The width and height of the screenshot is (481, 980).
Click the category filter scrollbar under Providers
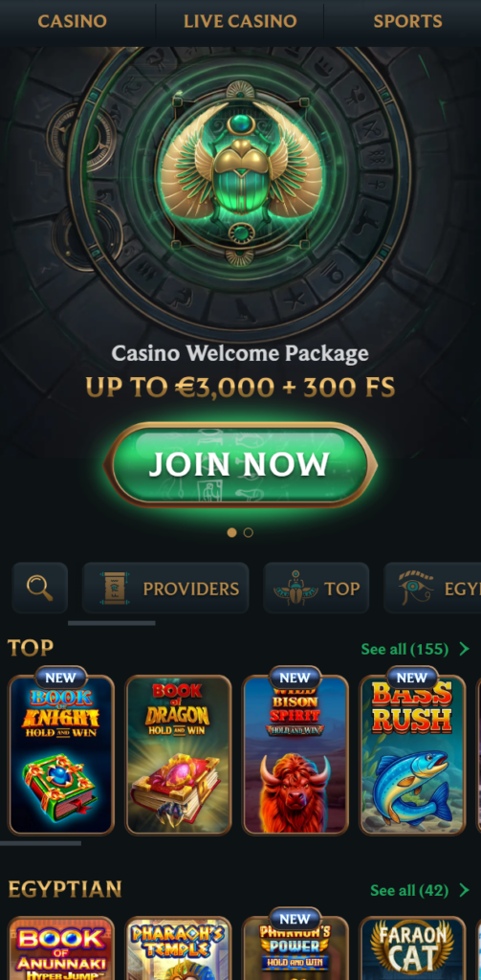(x=111, y=623)
